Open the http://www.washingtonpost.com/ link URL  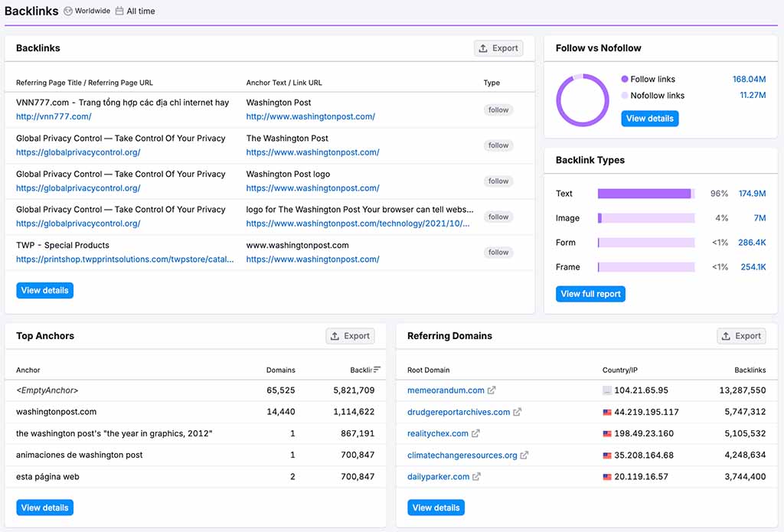point(311,116)
